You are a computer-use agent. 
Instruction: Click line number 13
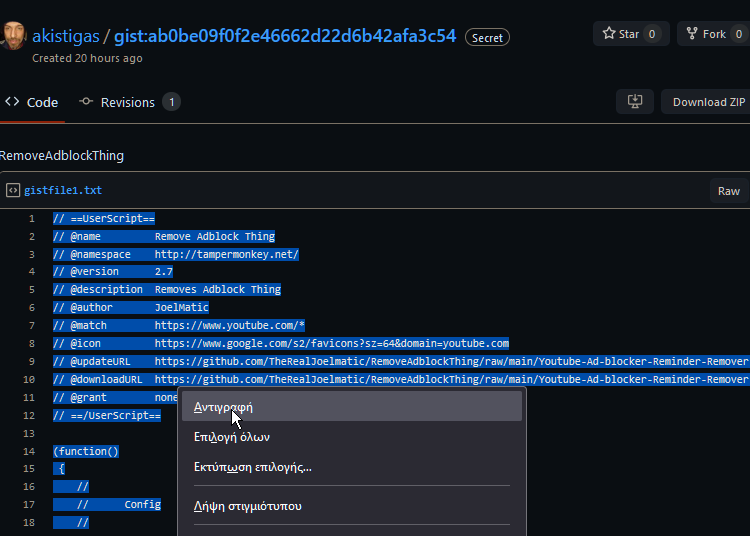click(29, 433)
